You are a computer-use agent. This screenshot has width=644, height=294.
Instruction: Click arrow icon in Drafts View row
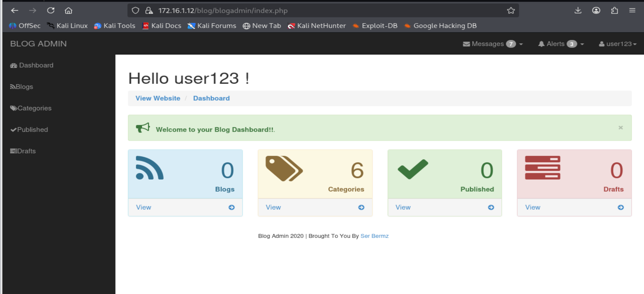pyautogui.click(x=620, y=207)
